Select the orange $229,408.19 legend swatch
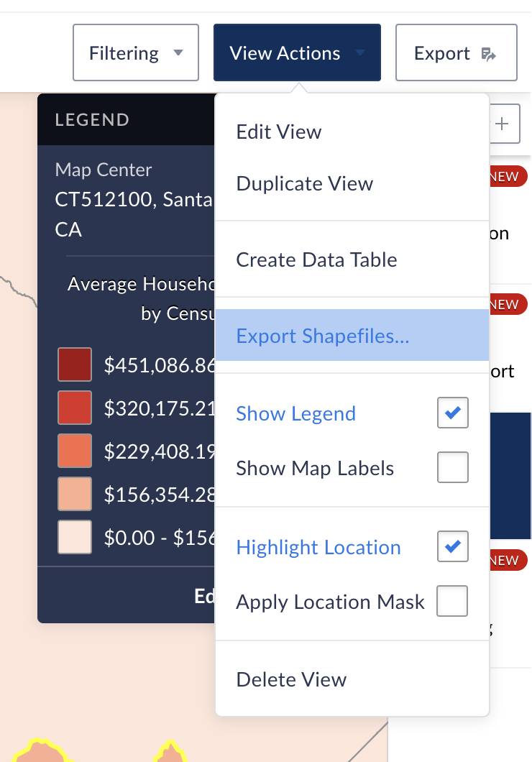Screen dimensions: 532x762 coord(75,451)
